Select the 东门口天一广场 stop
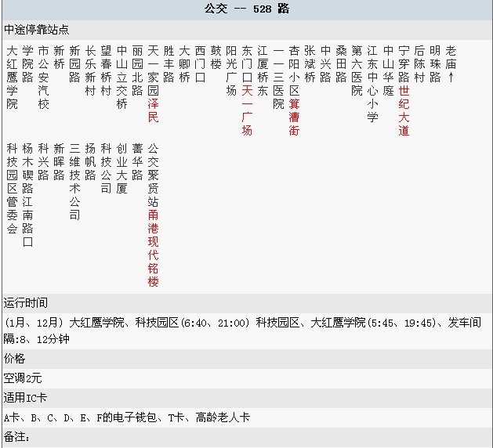 pos(247,91)
